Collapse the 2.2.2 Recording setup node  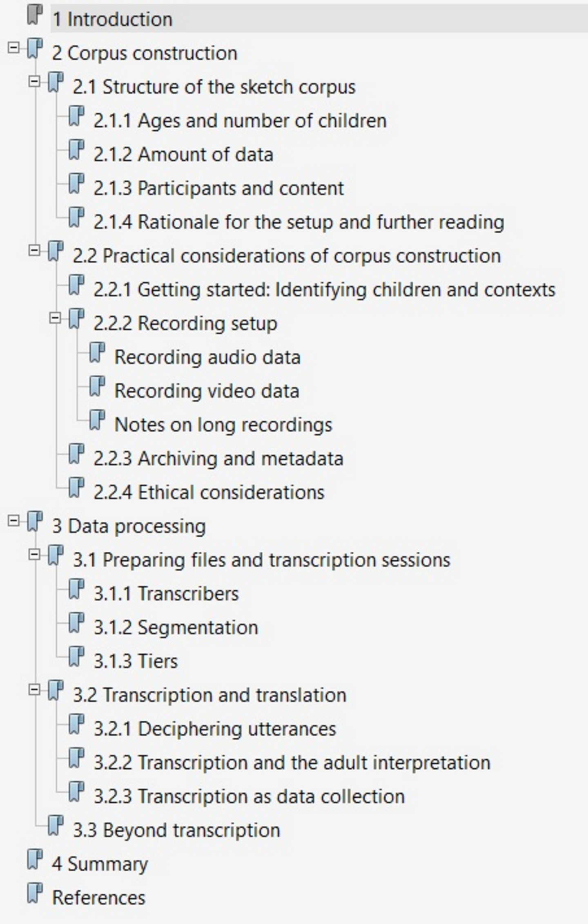click(x=55, y=318)
